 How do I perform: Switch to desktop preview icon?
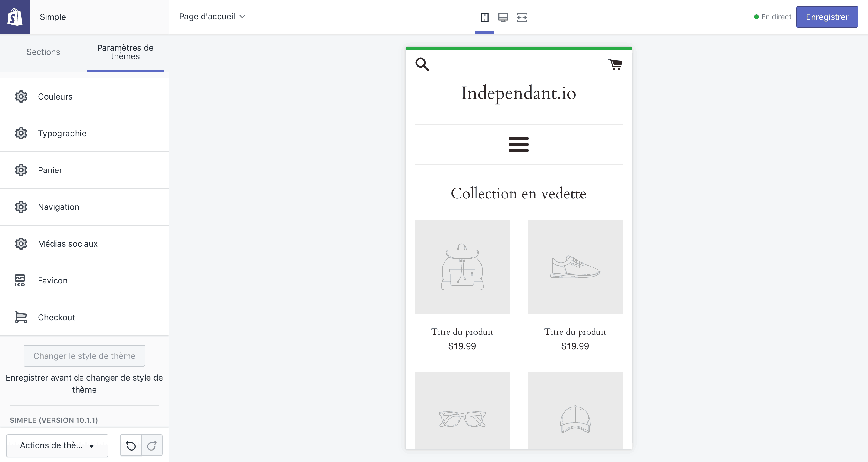pyautogui.click(x=503, y=17)
